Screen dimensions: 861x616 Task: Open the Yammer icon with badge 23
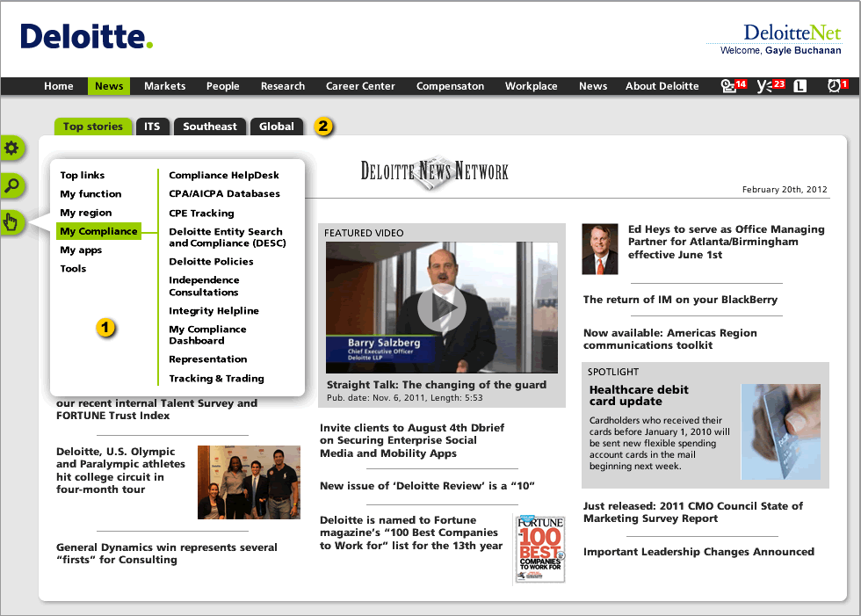click(771, 85)
